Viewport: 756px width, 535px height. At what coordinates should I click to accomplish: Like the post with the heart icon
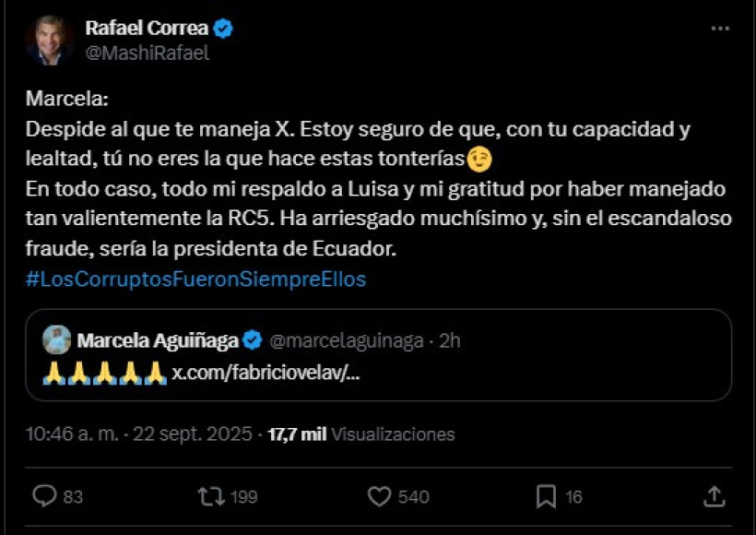point(380,496)
